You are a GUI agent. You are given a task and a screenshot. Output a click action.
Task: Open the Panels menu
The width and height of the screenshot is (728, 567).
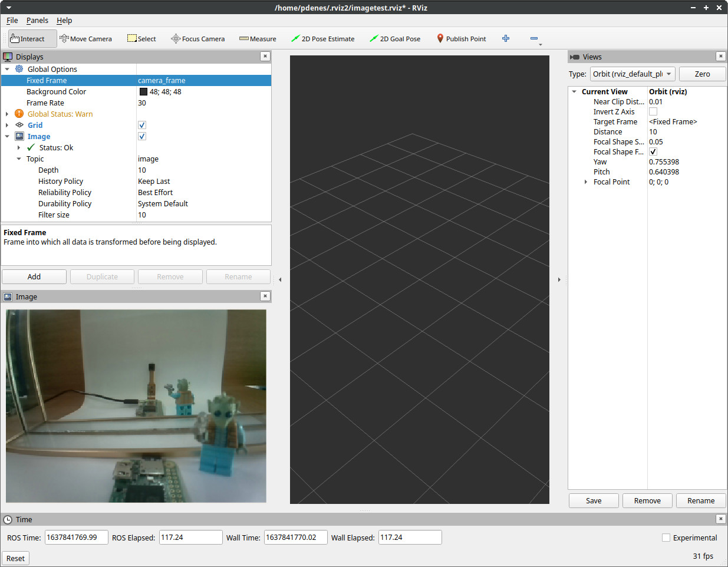tap(37, 20)
